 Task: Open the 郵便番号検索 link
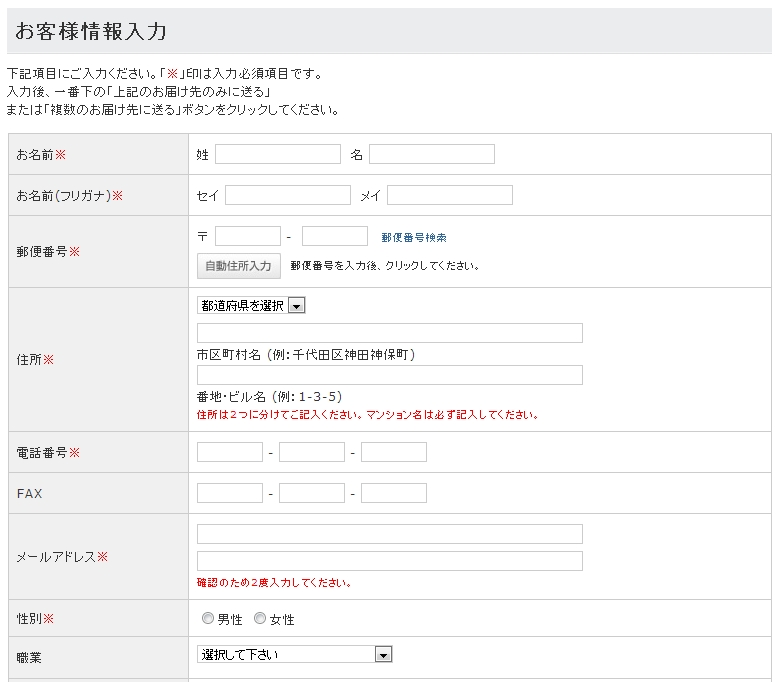pos(413,238)
